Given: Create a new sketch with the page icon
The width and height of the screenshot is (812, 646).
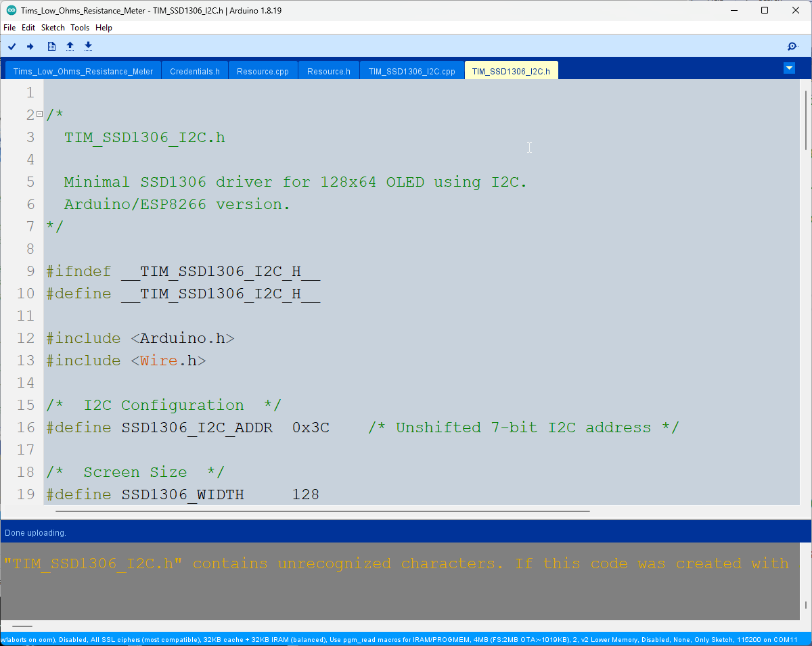Looking at the screenshot, I should (51, 46).
